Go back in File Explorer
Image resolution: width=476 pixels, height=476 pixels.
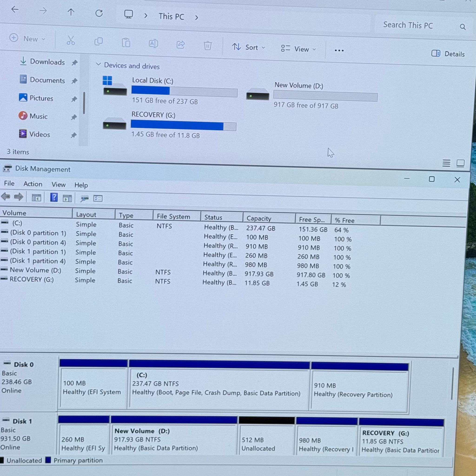15,10
